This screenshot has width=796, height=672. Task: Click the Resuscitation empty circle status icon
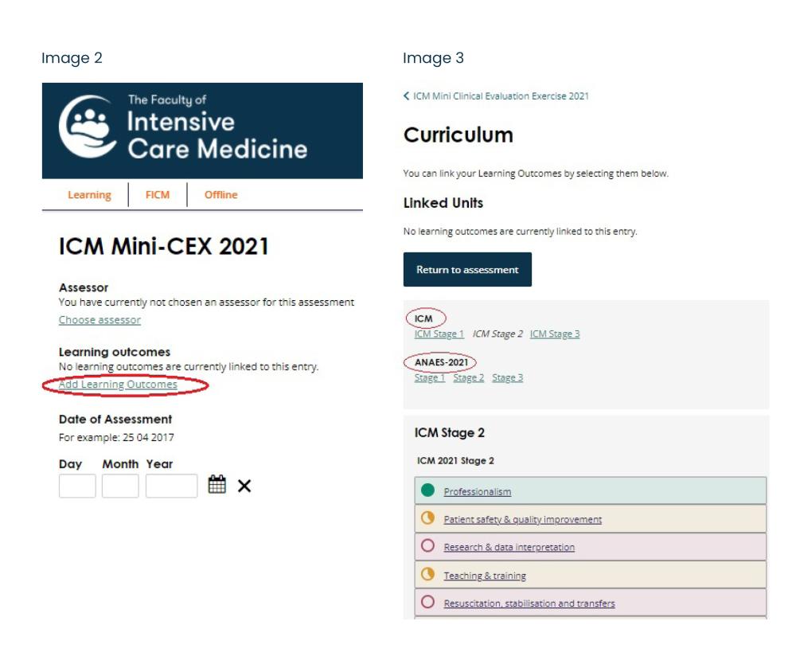tap(428, 602)
